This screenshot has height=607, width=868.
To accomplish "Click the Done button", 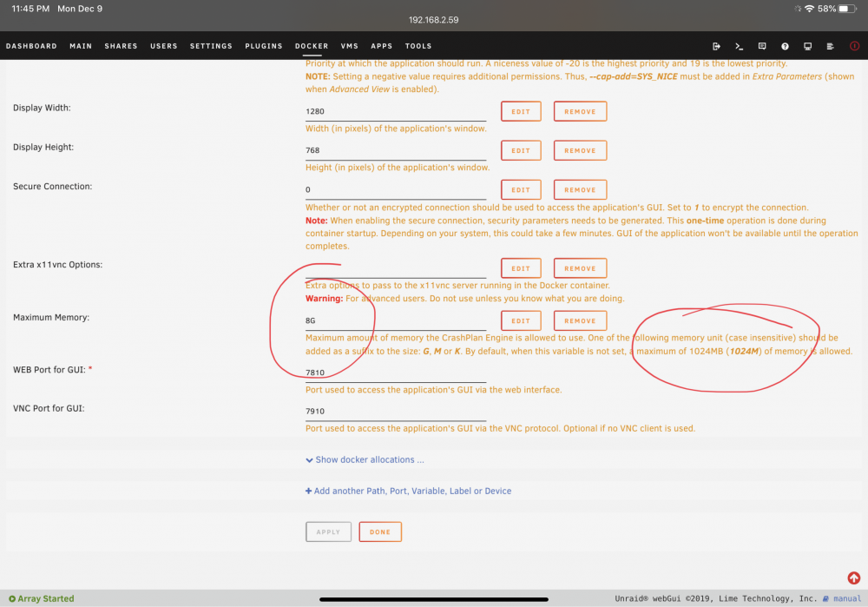I will [x=380, y=531].
